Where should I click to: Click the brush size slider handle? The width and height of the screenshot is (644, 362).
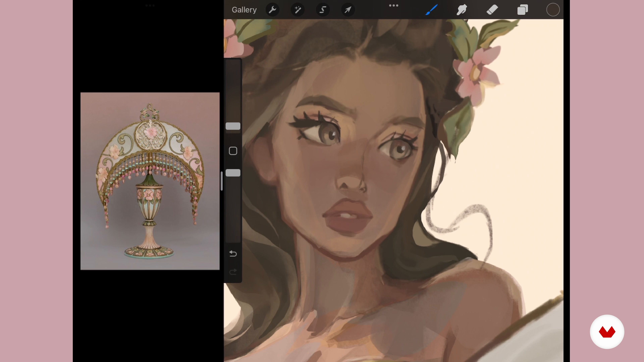233,126
